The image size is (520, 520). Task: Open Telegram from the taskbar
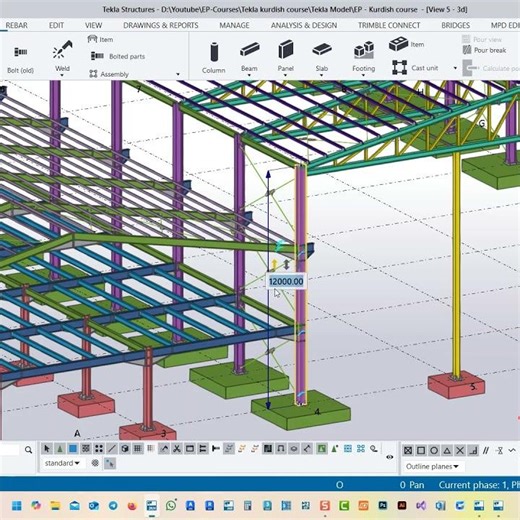[x=113, y=506]
